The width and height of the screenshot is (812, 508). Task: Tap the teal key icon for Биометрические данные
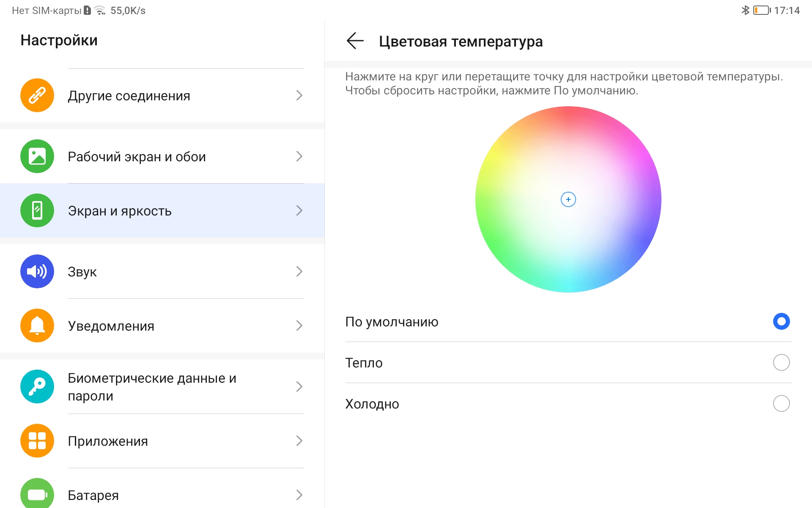37,387
